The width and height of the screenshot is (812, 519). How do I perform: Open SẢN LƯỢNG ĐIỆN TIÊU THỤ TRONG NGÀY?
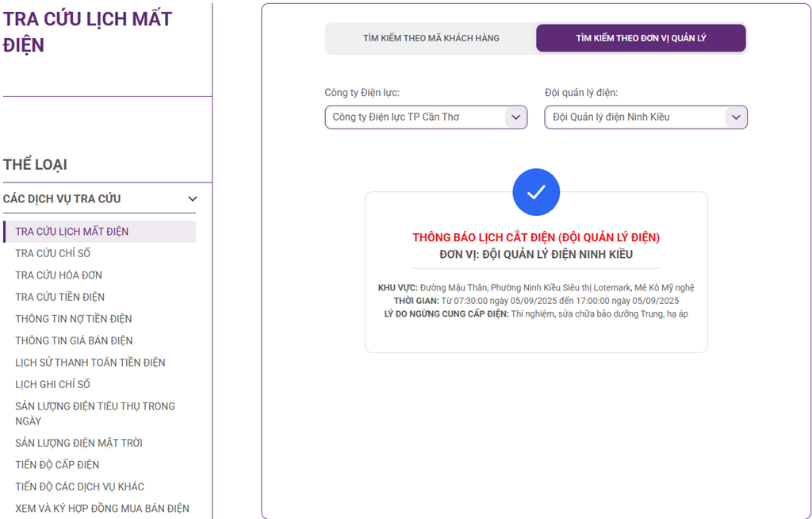(x=95, y=413)
